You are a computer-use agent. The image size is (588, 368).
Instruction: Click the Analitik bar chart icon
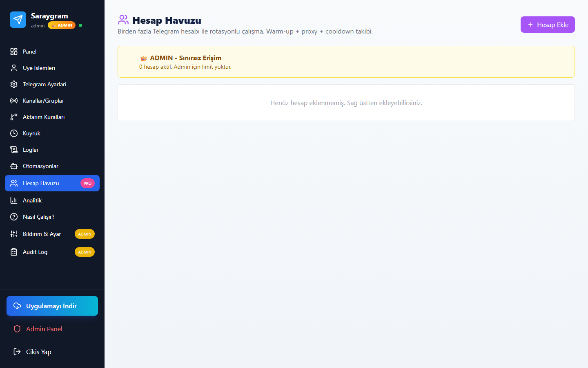point(14,200)
